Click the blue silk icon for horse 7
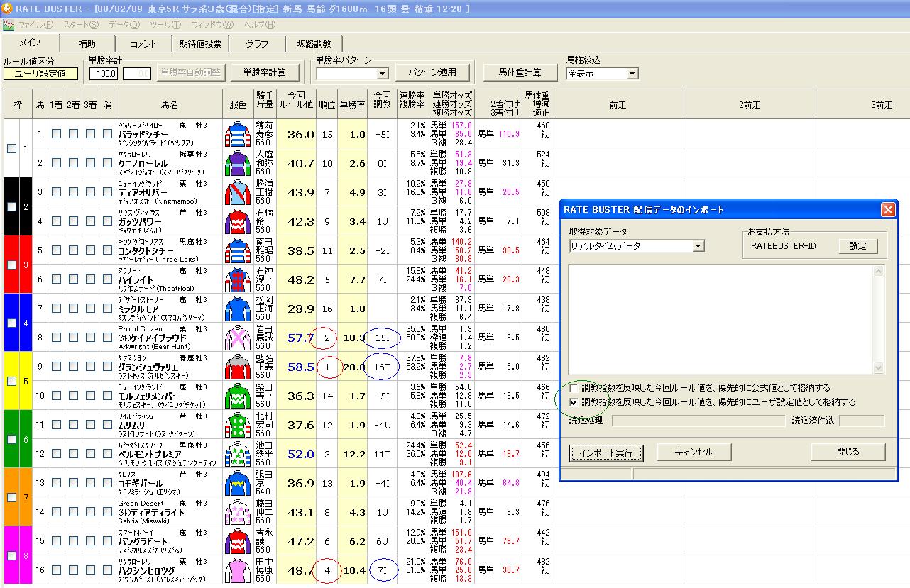Image resolution: width=910 pixels, height=588 pixels. (x=237, y=309)
